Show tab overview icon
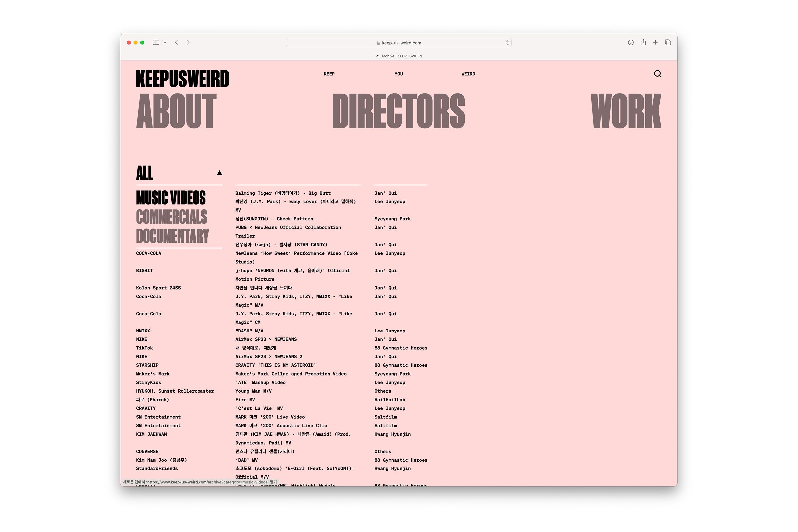This screenshot has height=532, width=798. (x=668, y=43)
